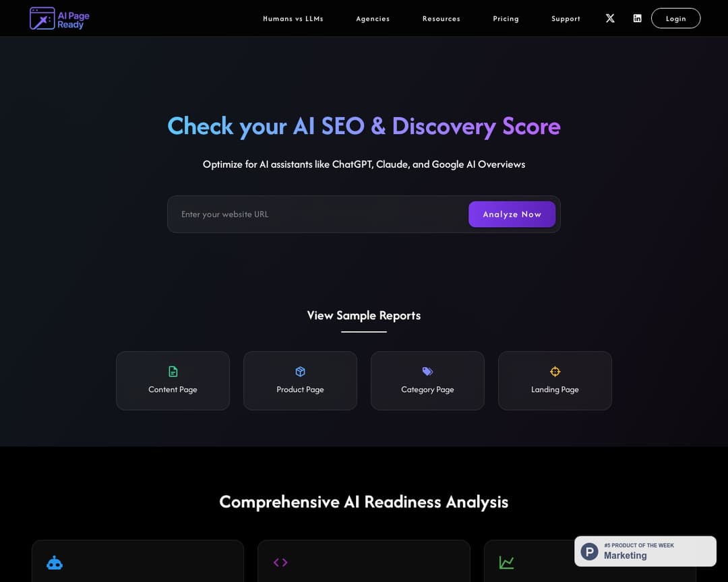
Task: Open the Humans vs LLMs page
Action: point(293,19)
